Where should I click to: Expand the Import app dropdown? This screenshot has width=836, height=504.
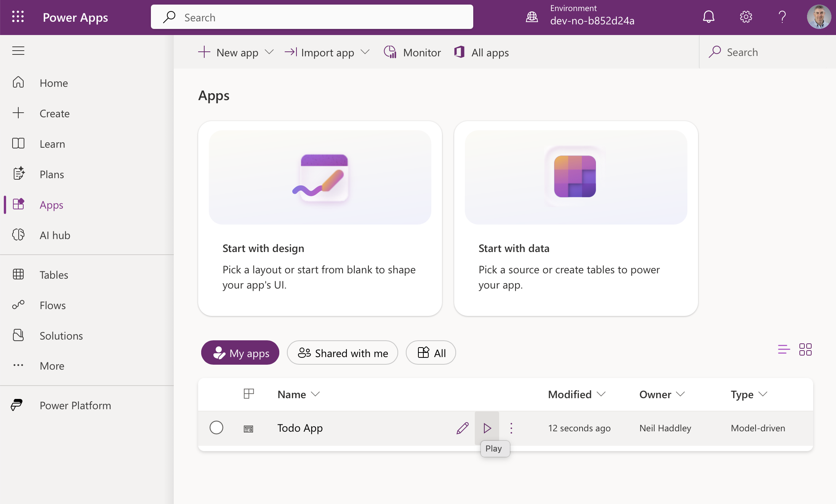(x=365, y=52)
